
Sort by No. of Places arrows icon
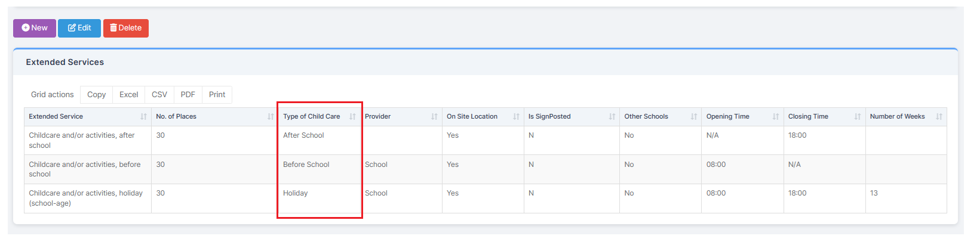pos(271,117)
